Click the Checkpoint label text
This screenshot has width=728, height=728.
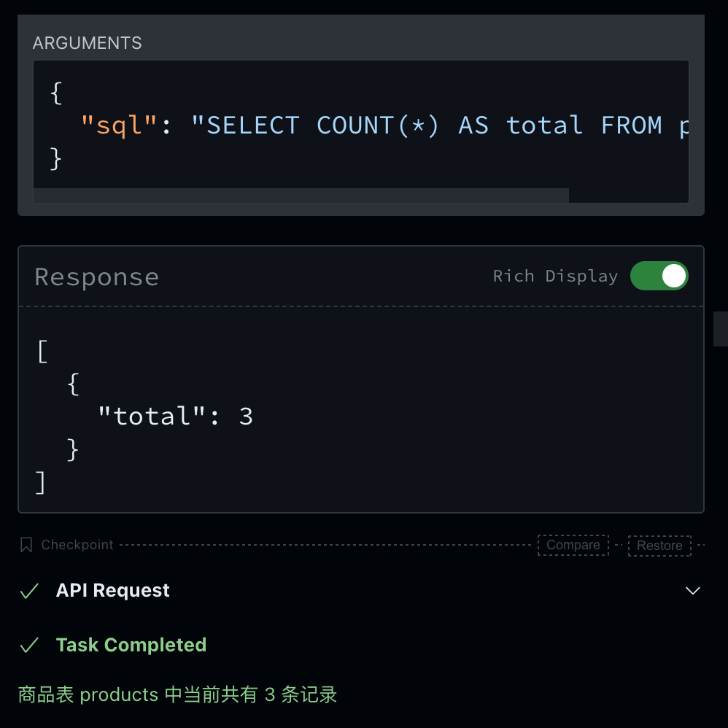(77, 545)
